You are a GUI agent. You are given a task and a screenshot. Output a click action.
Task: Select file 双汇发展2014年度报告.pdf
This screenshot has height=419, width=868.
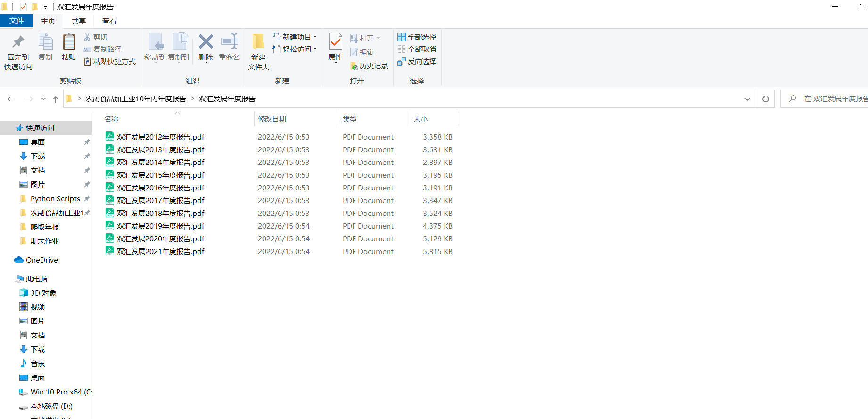pos(160,162)
